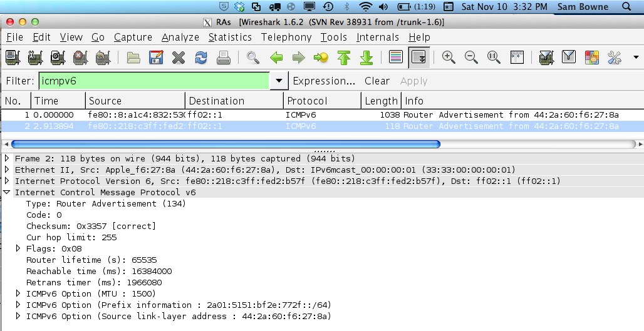Start a new live capture icon

click(58, 58)
